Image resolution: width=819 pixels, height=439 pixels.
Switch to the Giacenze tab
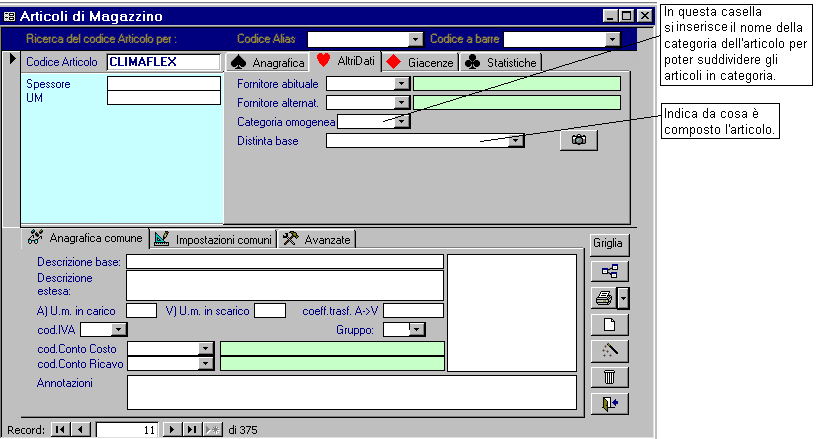420,62
